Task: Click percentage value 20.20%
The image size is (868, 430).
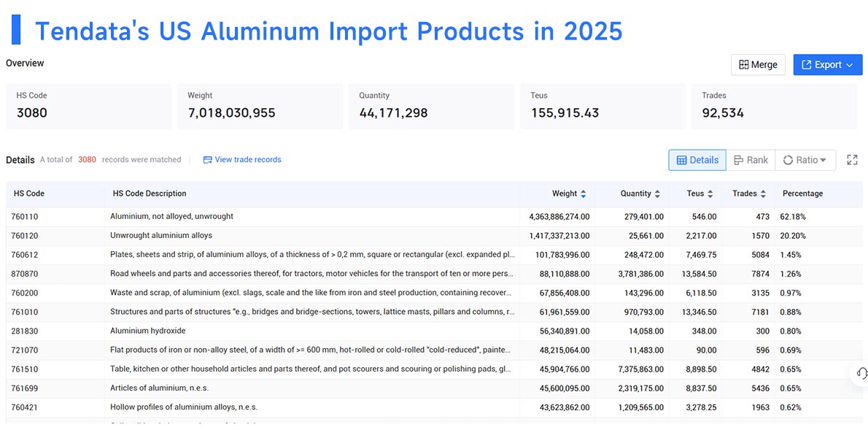Action: tap(793, 236)
